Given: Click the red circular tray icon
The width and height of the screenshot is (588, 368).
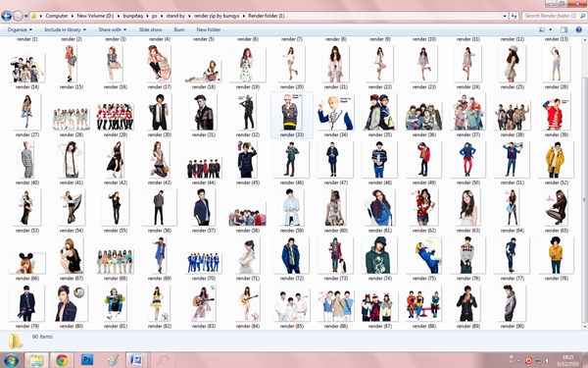Looking at the screenshot, I should 529,360.
